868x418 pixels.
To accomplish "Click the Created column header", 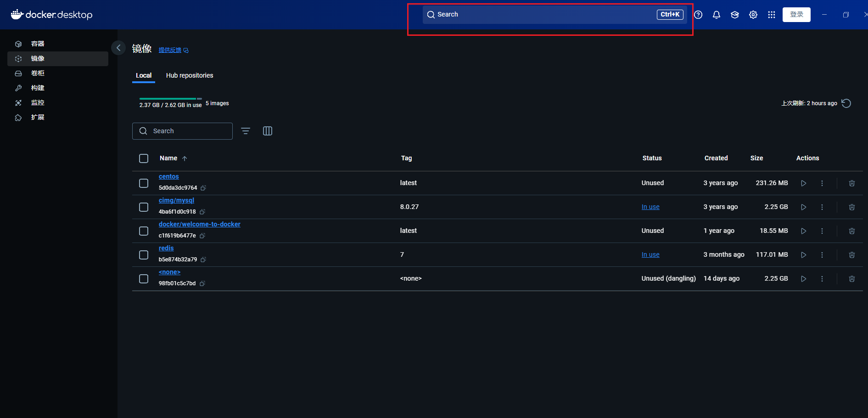I will tap(716, 158).
